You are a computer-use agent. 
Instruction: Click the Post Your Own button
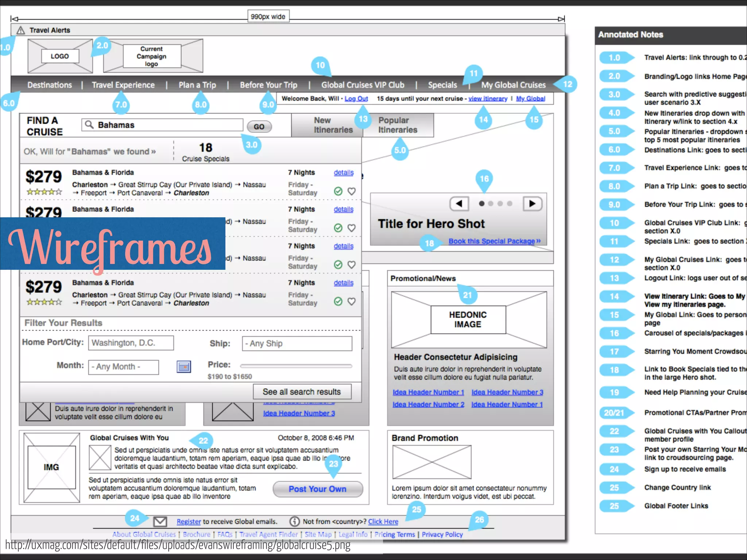[318, 489]
